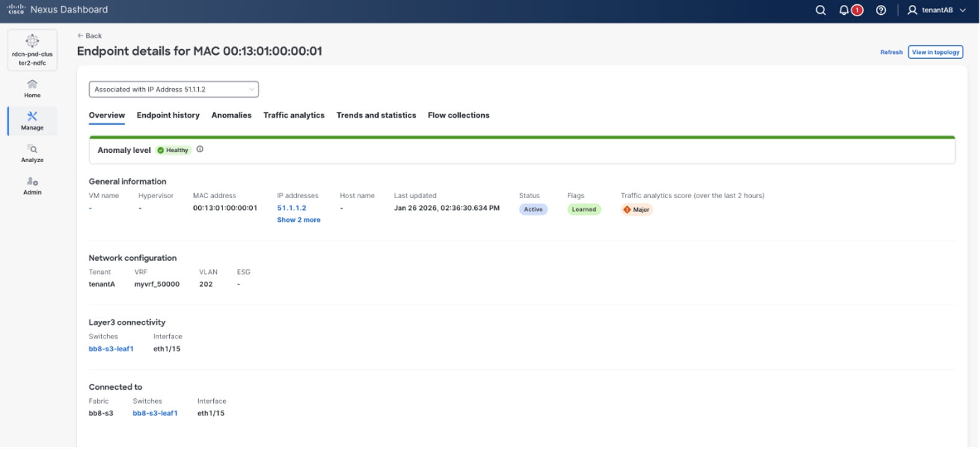Open IP address 51.1.1.2 link
The width and height of the screenshot is (980, 449).
point(291,208)
